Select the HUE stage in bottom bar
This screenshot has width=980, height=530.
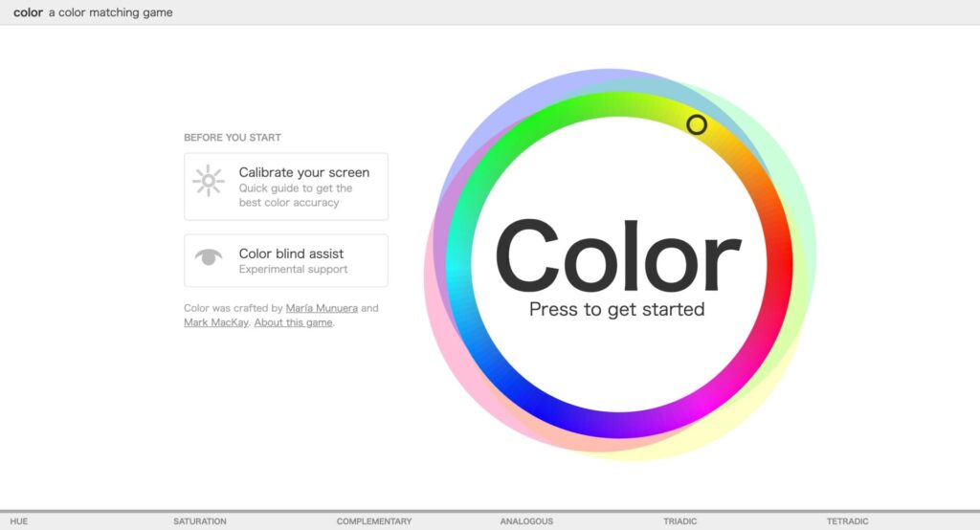coord(19,521)
